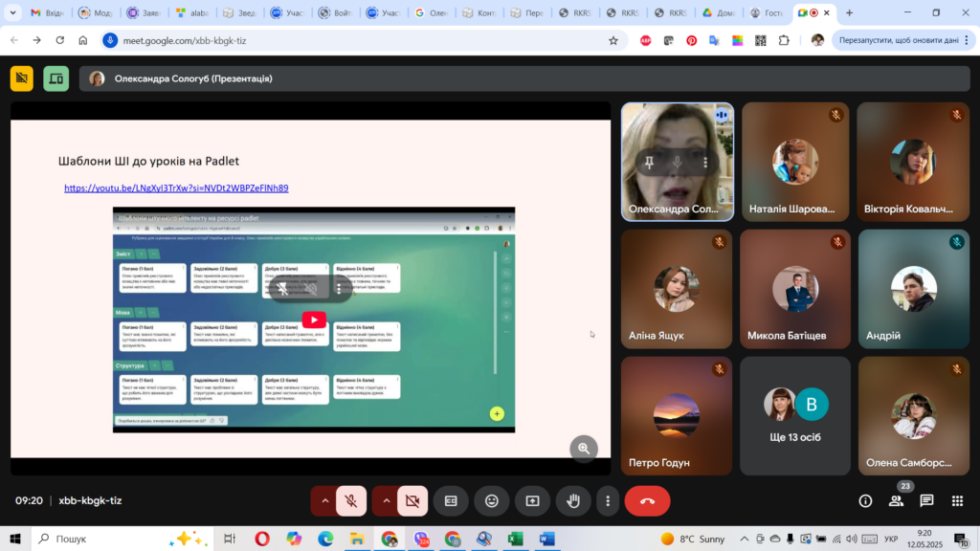Switch the УКР keyboard language indicator
The image size is (980, 551).
(891, 539)
